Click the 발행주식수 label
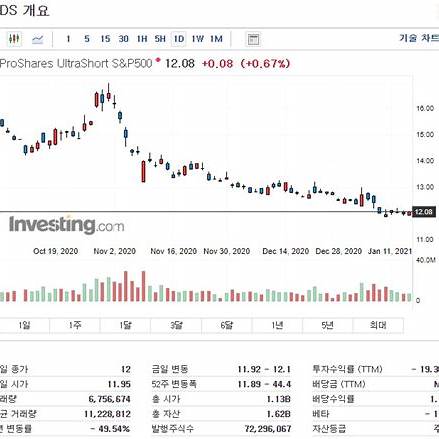 (173, 428)
